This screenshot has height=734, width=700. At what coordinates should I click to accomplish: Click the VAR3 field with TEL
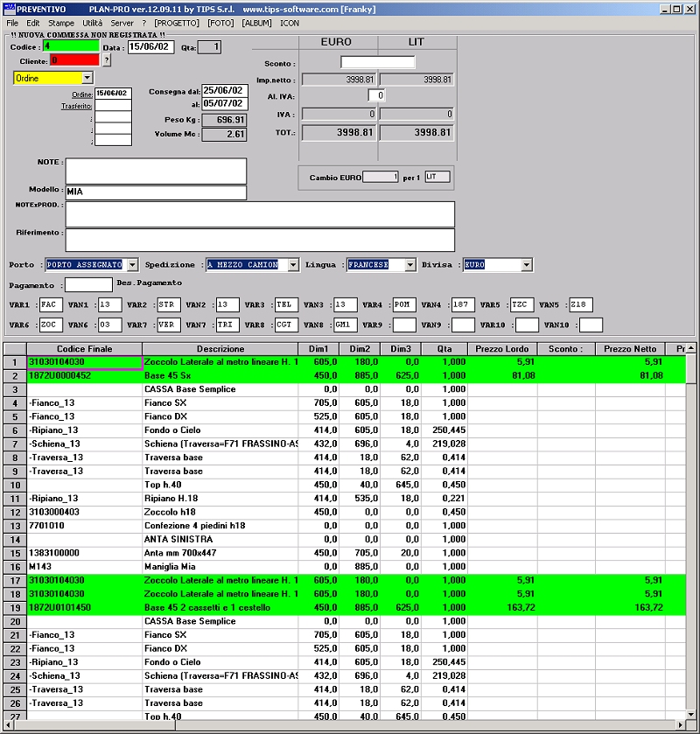click(x=286, y=304)
